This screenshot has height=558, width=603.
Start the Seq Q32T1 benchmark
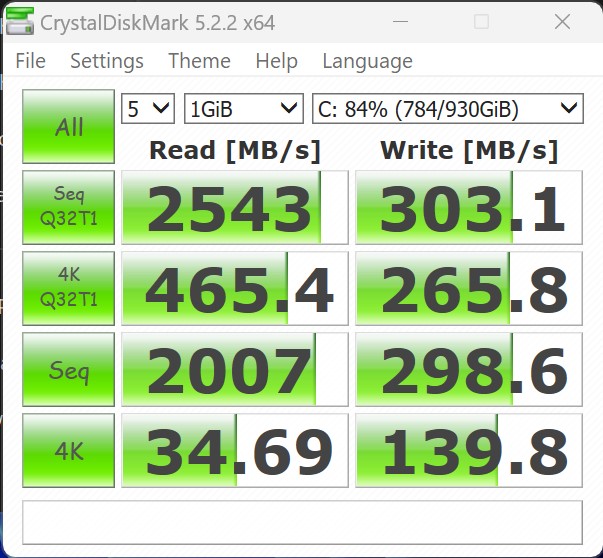(x=68, y=207)
